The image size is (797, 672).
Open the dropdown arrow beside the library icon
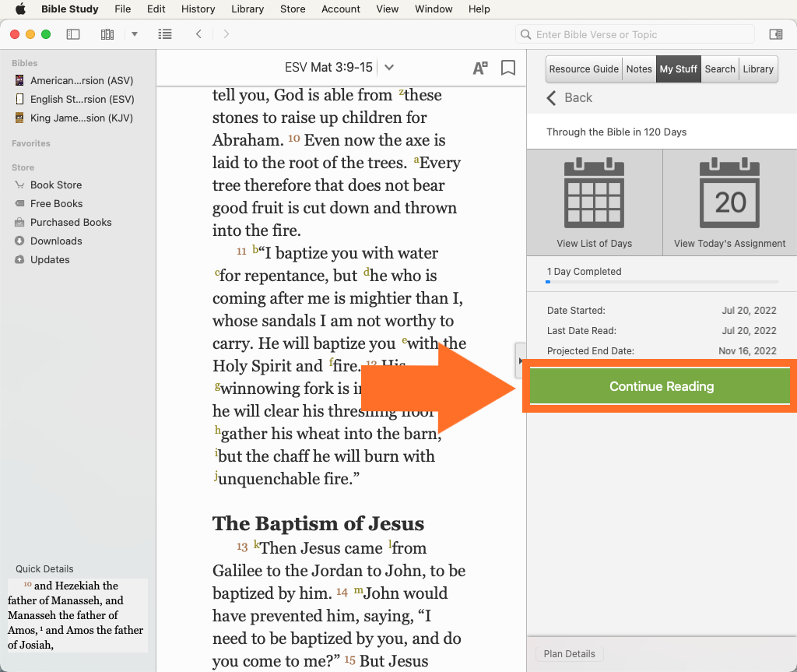click(135, 34)
